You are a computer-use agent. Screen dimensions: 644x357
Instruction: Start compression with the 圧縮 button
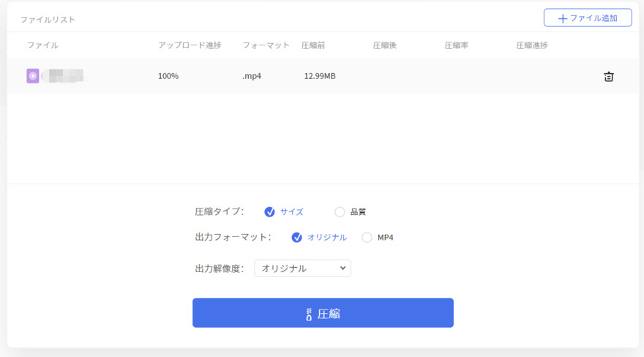[x=323, y=312]
